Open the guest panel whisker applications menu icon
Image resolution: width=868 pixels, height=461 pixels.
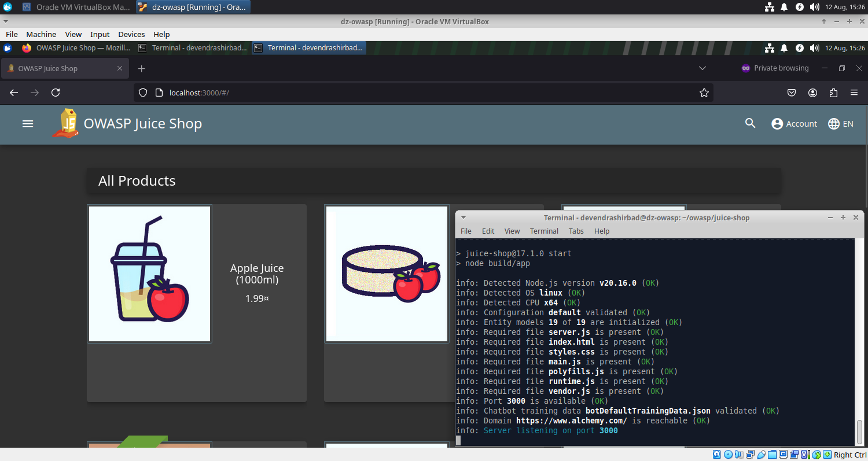pyautogui.click(x=8, y=48)
